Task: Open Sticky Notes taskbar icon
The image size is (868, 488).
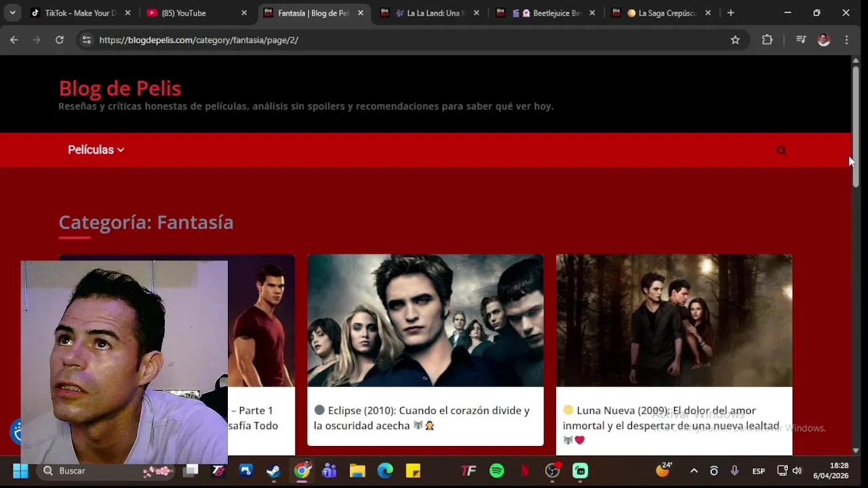Action: 413,470
